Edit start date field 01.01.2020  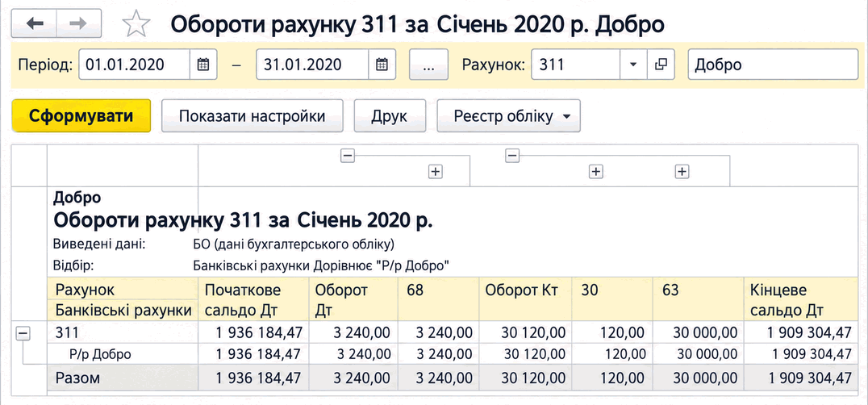click(x=135, y=65)
